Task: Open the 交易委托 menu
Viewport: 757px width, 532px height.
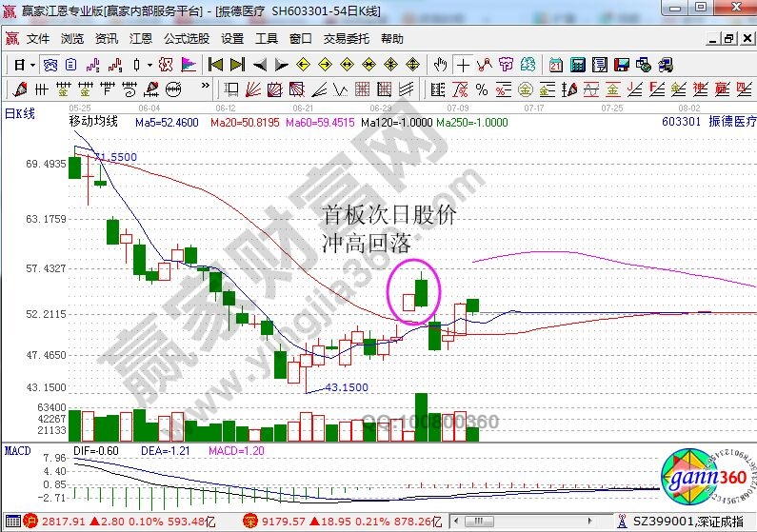Action: pos(347,39)
